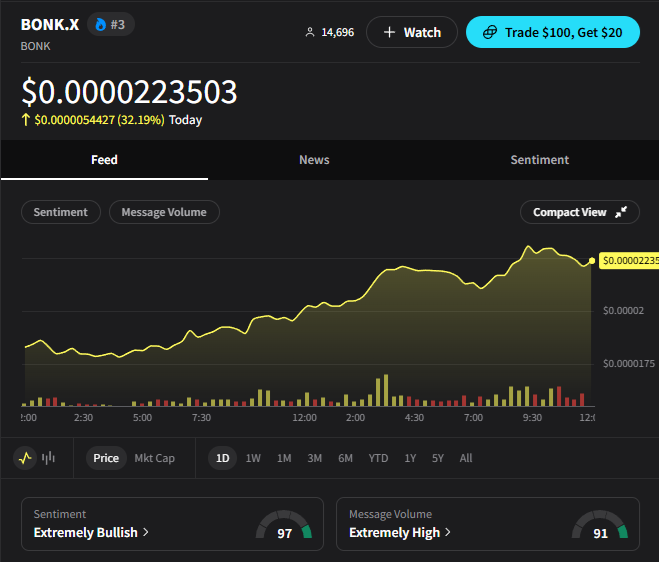
Task: Click the BONK subtitle under ticker
Action: 35,46
